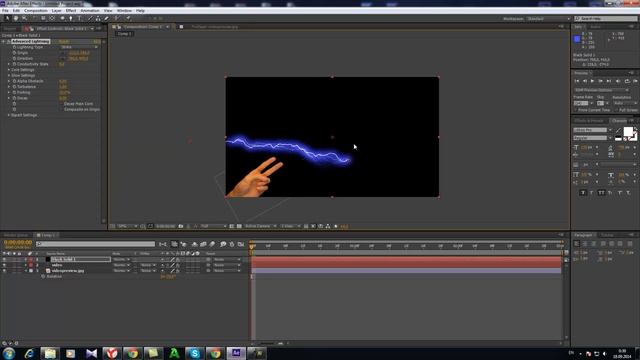This screenshot has width=640, height=360.
Task: Open the Lightning Type dropdown
Action: click(x=79, y=47)
